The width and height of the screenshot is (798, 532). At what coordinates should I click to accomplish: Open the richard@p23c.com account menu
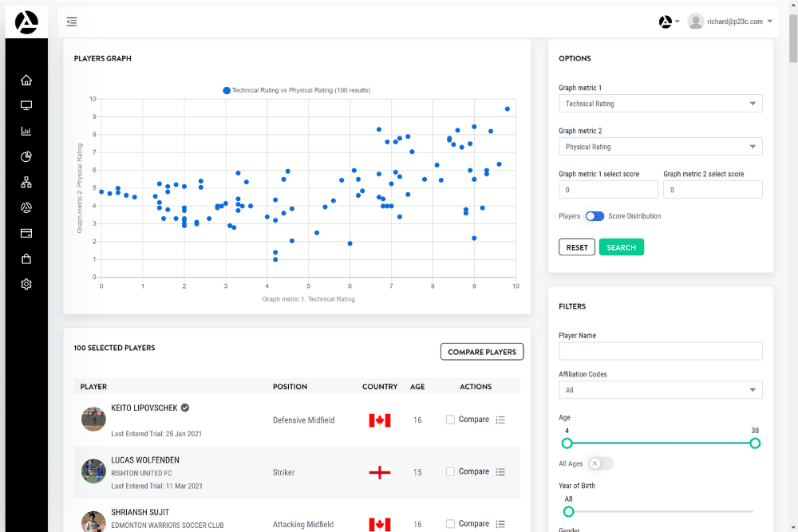coord(730,22)
